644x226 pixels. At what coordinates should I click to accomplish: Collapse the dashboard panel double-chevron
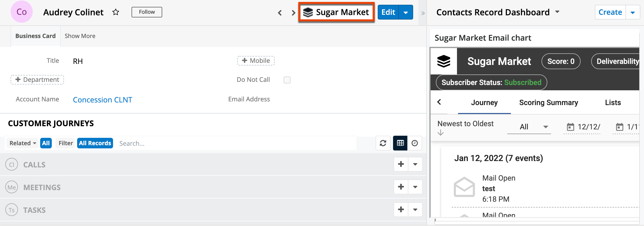pos(423,13)
